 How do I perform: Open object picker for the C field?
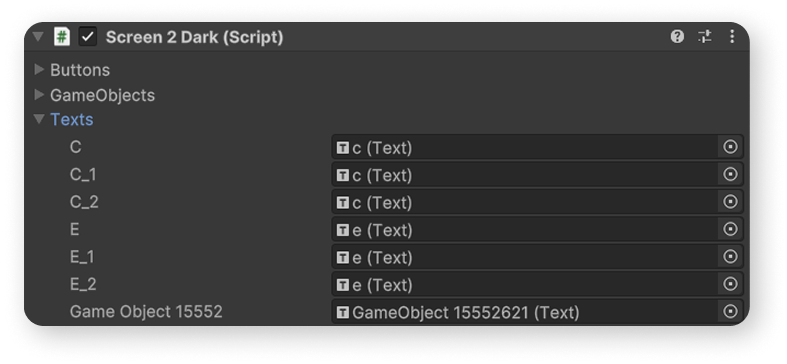[x=730, y=147]
